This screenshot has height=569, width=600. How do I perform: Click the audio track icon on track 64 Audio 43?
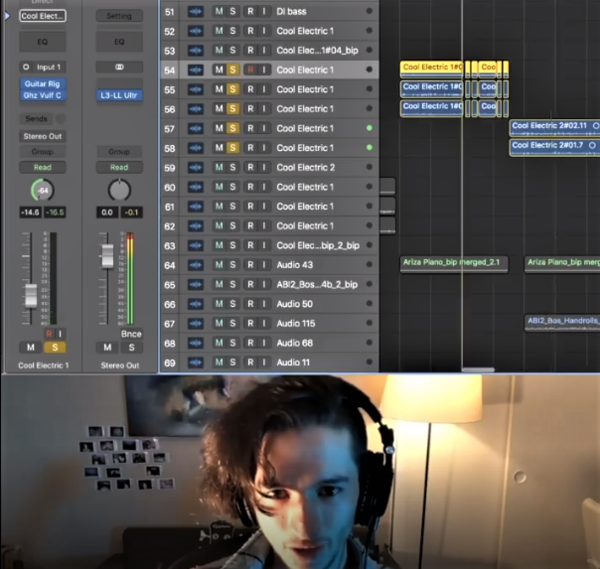[195, 265]
